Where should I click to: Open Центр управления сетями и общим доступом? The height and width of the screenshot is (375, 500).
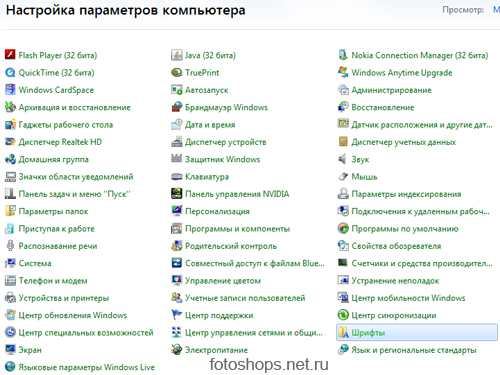tap(254, 332)
